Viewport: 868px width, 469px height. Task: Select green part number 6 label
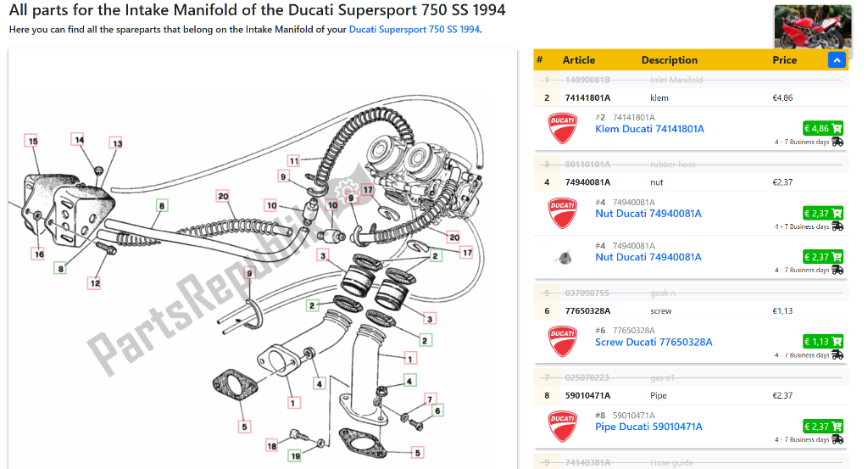coord(437,410)
